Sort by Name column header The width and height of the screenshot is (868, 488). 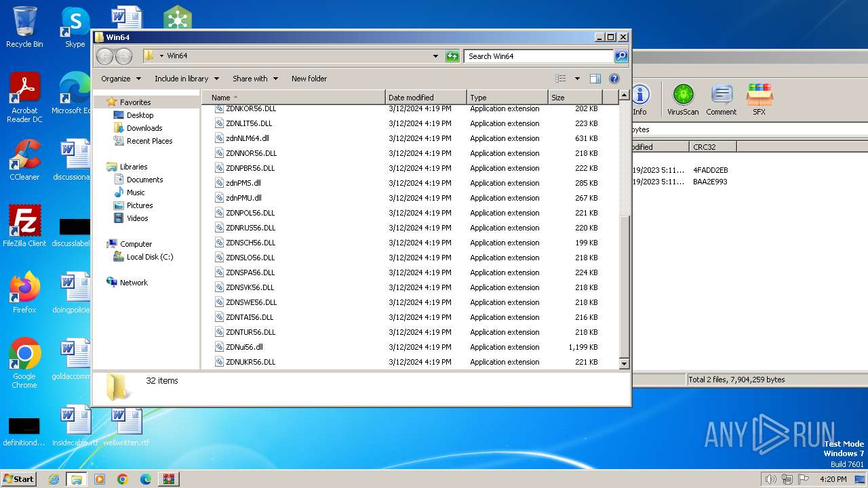293,98
